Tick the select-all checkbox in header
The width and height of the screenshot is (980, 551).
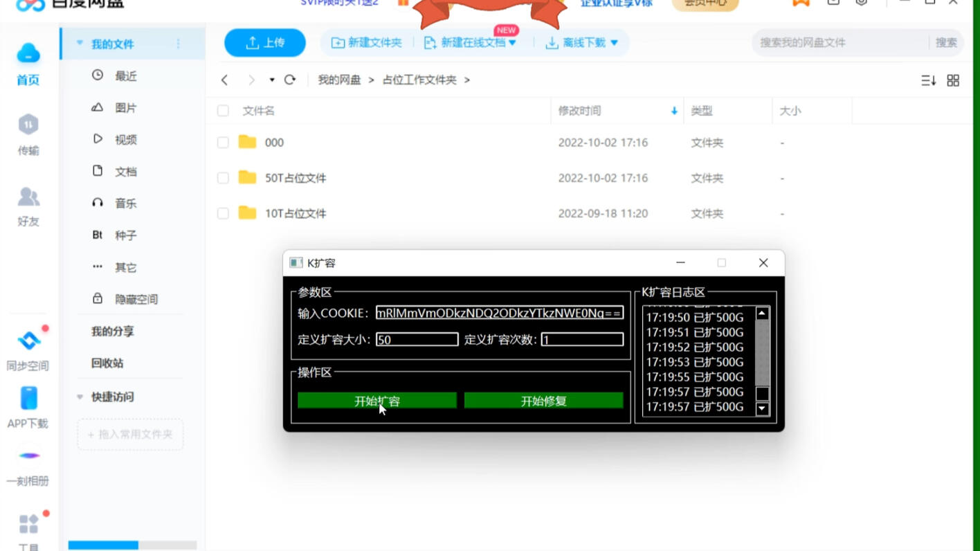point(223,111)
